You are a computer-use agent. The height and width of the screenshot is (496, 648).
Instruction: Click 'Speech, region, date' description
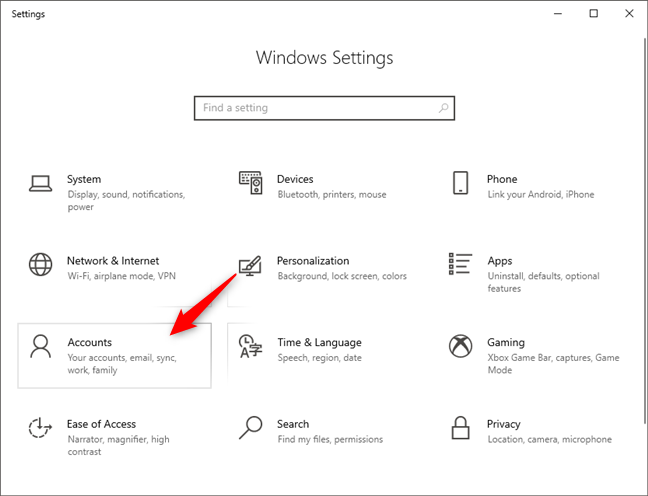coord(319,358)
